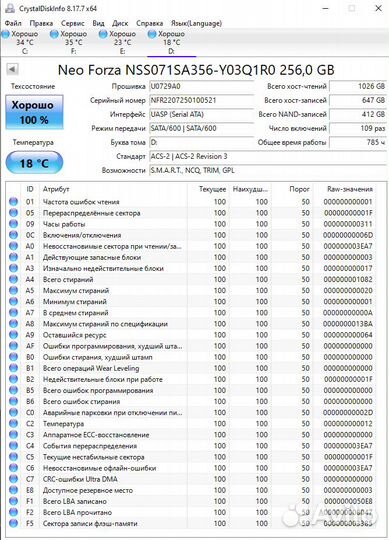Click the serial number field NFR2207250100521

201,100
